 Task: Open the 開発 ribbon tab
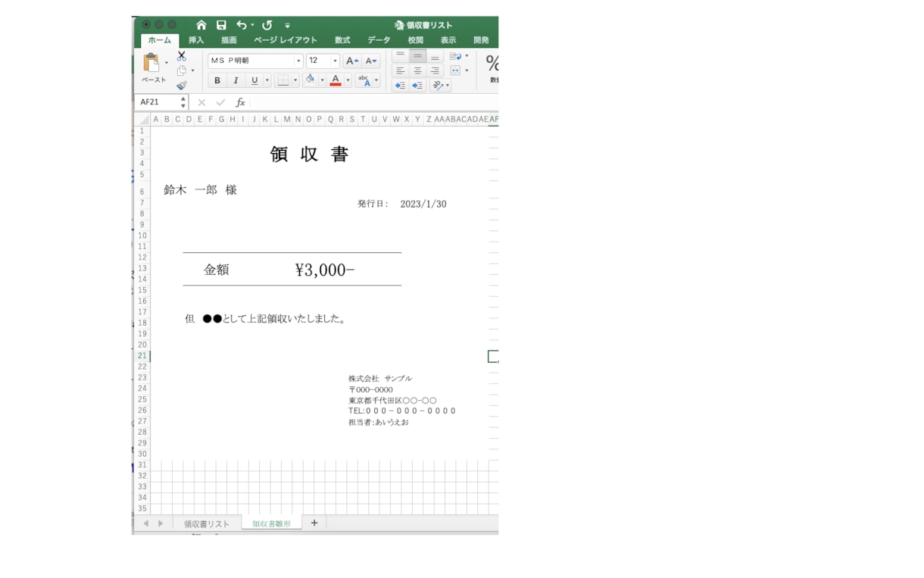coord(481,40)
